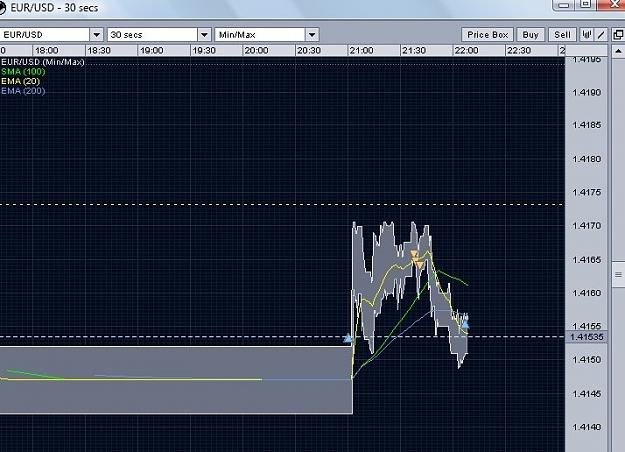Open the chart indicators icon

tap(586, 35)
